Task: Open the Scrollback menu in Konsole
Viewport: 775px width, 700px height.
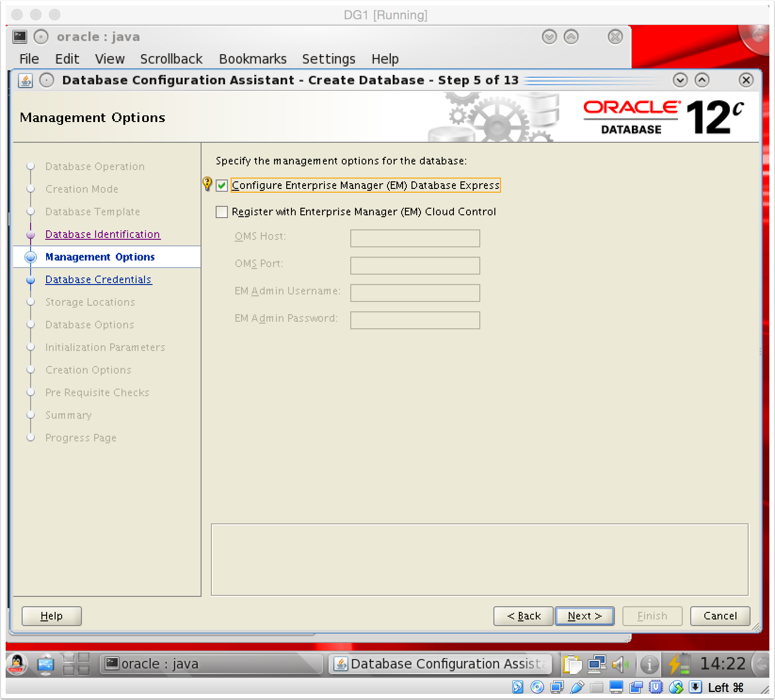Action: 171,59
